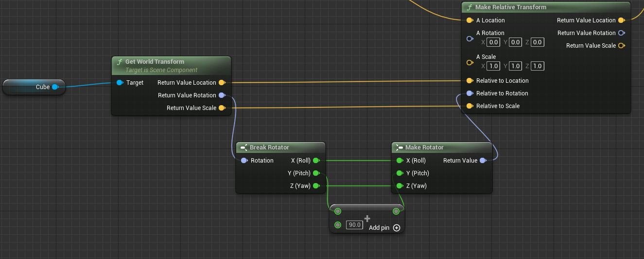Viewport: 644px width, 259px height.
Task: Click the Z (Yaw) output pin on Break Rotator
Action: click(x=316, y=186)
